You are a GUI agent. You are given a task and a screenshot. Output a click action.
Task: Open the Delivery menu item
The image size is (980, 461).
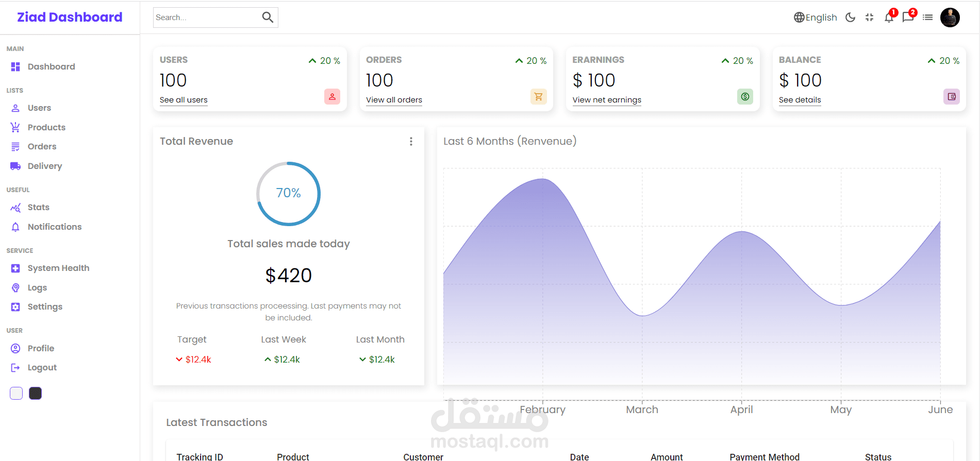(x=45, y=166)
